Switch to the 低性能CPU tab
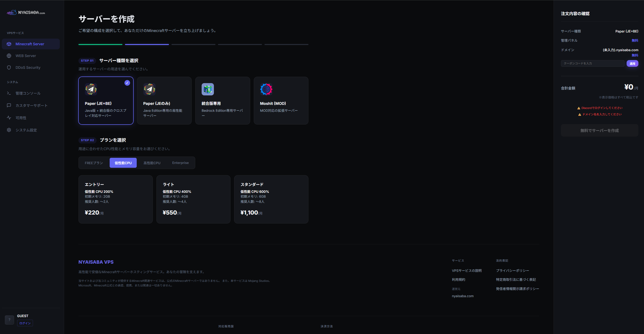The height and width of the screenshot is (334, 644). 123,163
